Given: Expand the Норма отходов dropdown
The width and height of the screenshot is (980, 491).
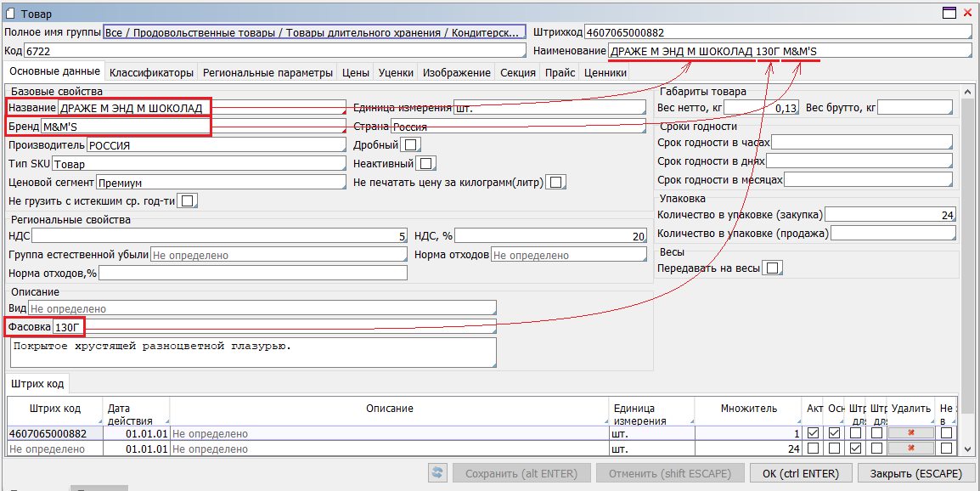Looking at the screenshot, I should click(568, 255).
